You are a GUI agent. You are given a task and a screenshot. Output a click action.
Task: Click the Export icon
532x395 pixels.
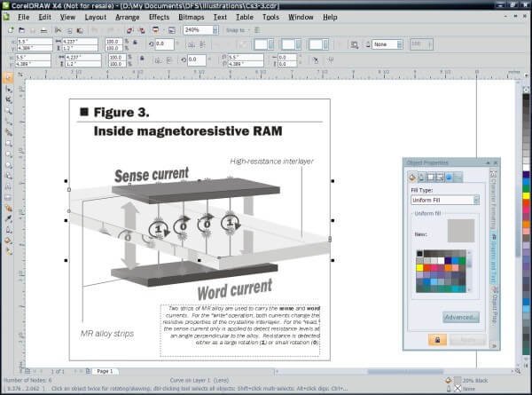(142, 30)
